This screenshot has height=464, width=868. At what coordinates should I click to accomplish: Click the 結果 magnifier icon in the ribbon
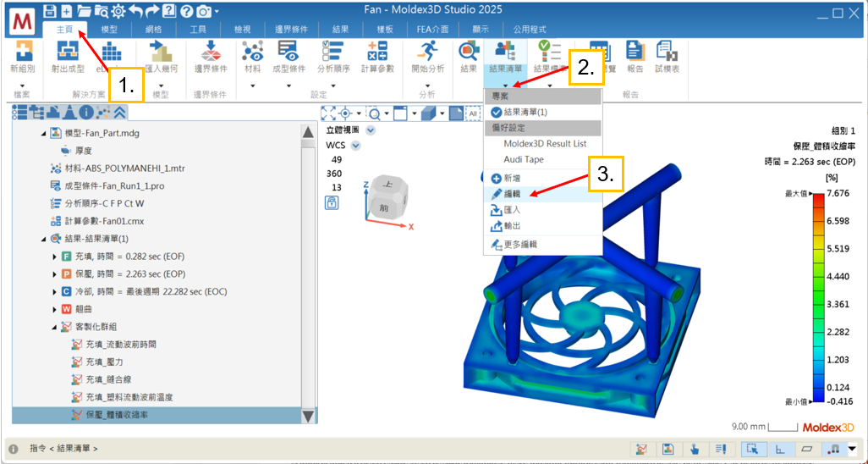469,51
